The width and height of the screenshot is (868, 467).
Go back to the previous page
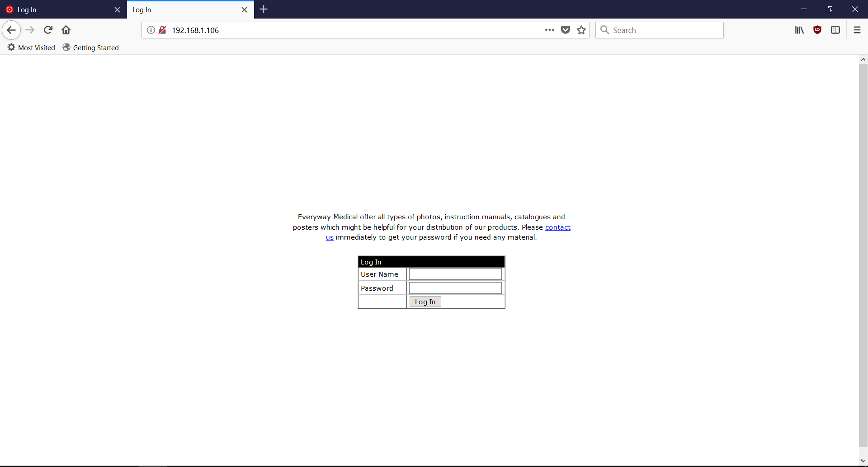tap(11, 30)
